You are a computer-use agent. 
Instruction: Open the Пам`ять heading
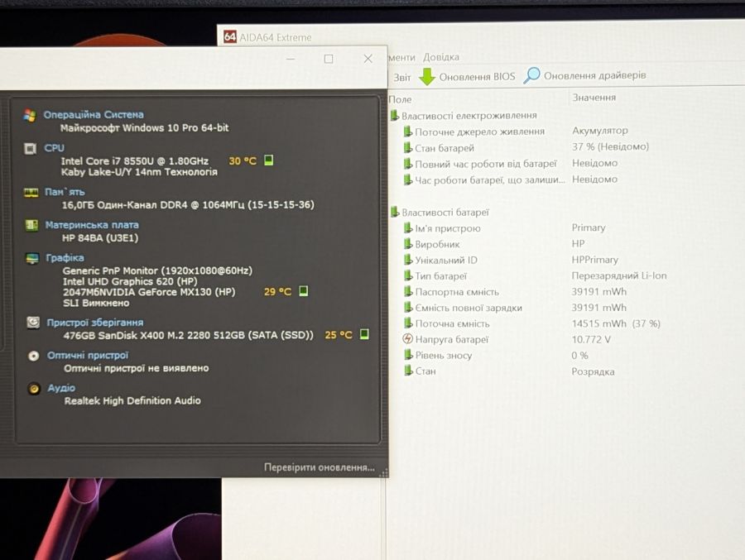(65, 192)
